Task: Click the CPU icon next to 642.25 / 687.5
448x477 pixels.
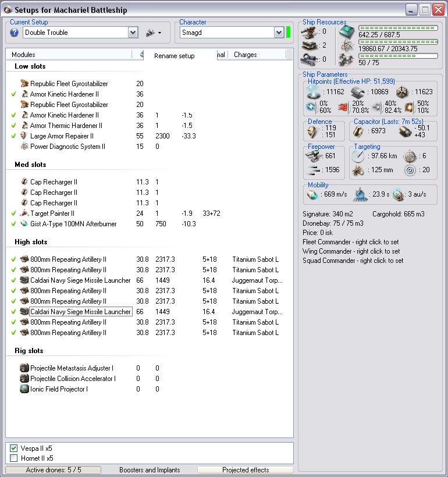Action: pyautogui.click(x=347, y=32)
